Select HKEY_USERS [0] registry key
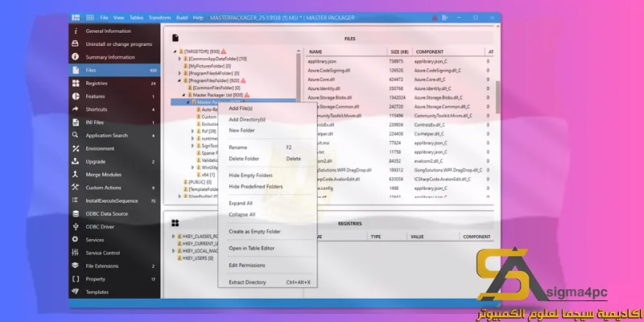644x322 pixels. 197,258
